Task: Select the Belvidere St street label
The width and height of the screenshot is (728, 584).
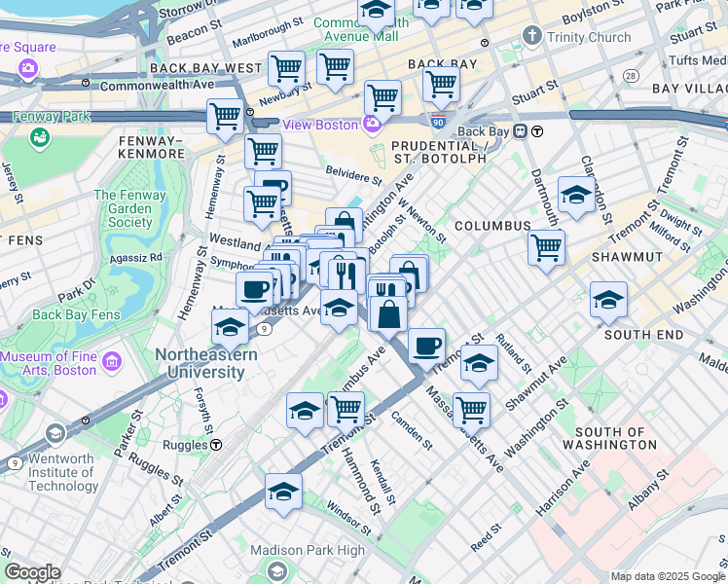Action: [x=354, y=175]
